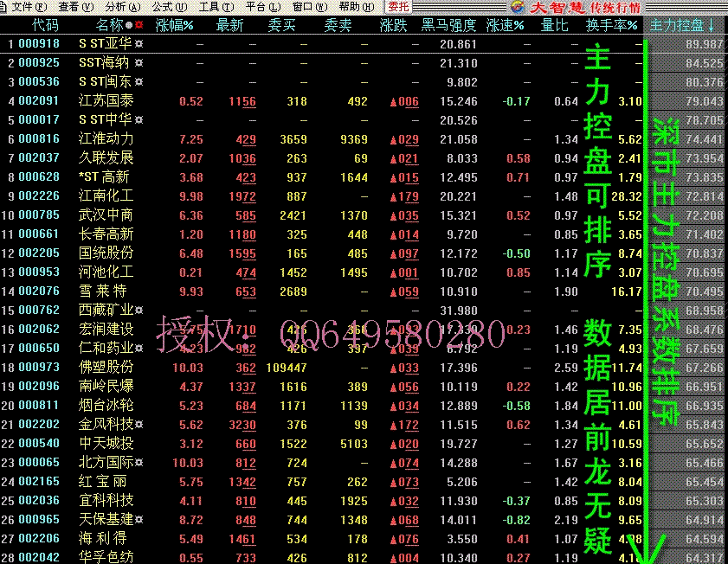Open the 平台(L) menu
Screen dimensions: 728x564
tap(263, 7)
